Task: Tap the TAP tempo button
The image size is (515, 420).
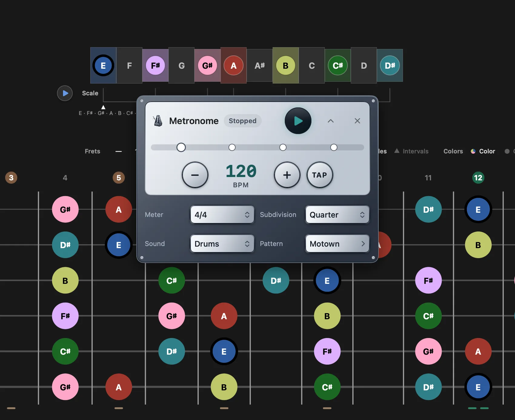Action: pos(320,175)
